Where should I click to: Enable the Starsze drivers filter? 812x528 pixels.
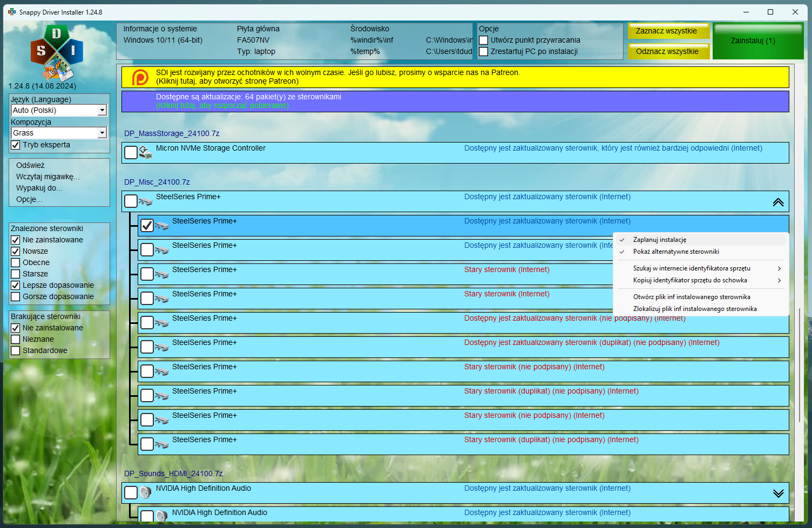(x=16, y=274)
